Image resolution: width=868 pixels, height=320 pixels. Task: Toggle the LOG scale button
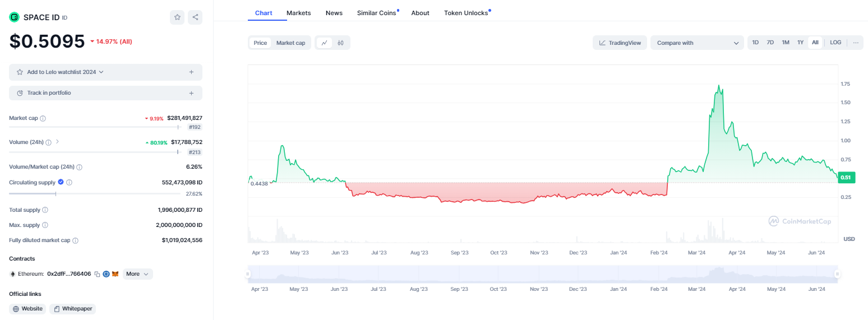tap(835, 43)
